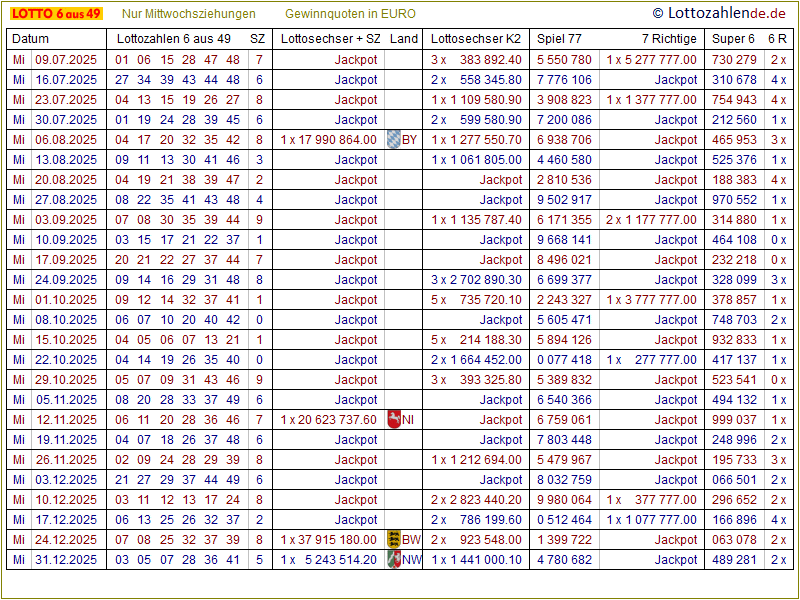Select the Datum column header

tap(30, 39)
